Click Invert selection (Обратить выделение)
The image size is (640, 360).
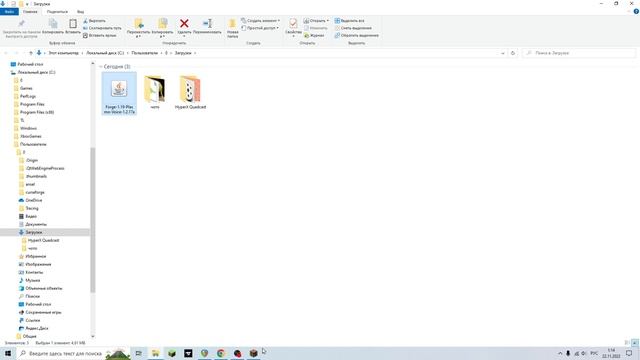pyautogui.click(x=356, y=36)
